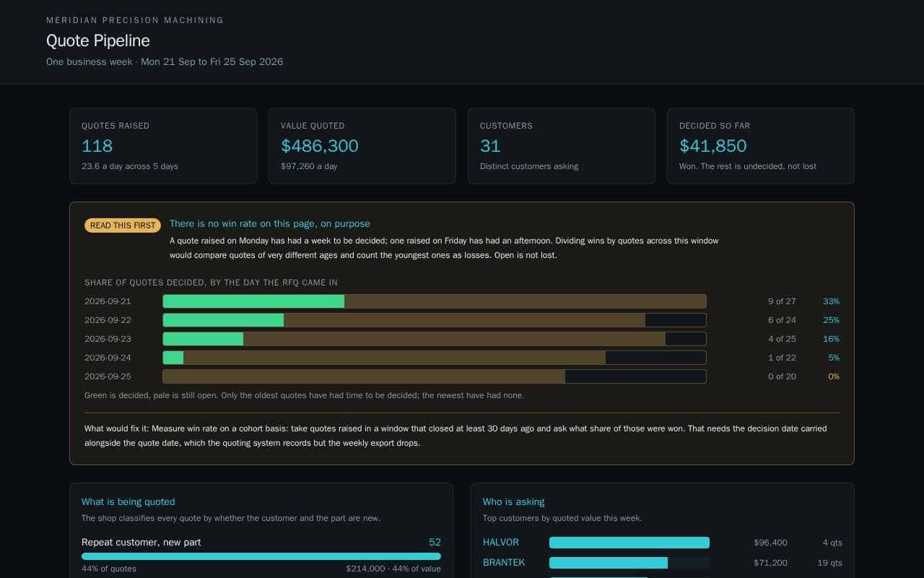Click the "16%" decided percentage
The image size is (924, 578).
click(x=831, y=339)
